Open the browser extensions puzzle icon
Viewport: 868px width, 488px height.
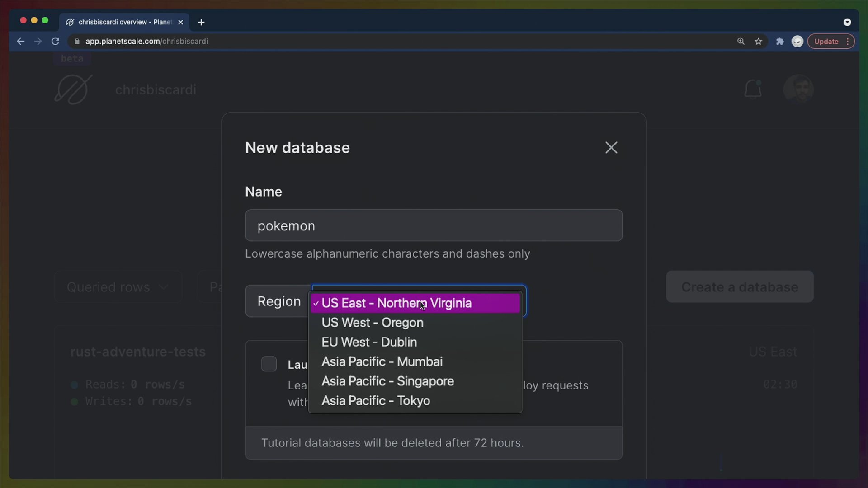[780, 41]
